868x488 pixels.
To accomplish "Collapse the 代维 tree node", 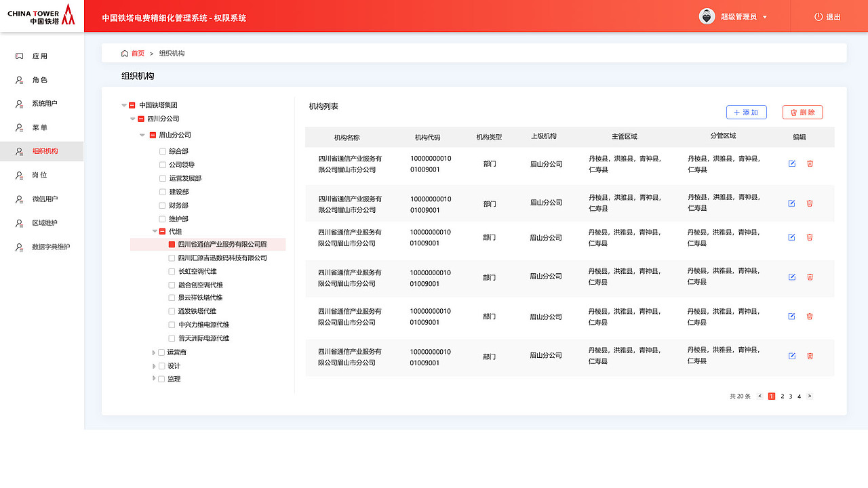I will click(x=155, y=231).
